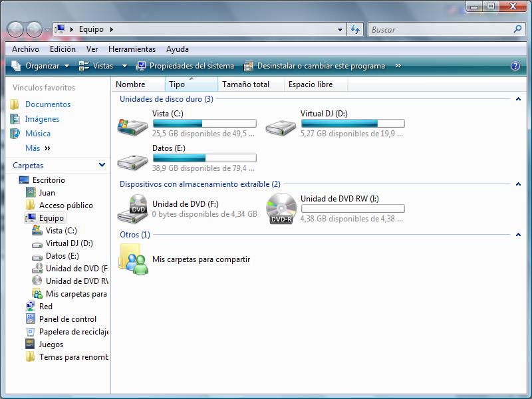The height and width of the screenshot is (399, 532).
Task: Open the Archivo menu
Action: click(x=25, y=49)
